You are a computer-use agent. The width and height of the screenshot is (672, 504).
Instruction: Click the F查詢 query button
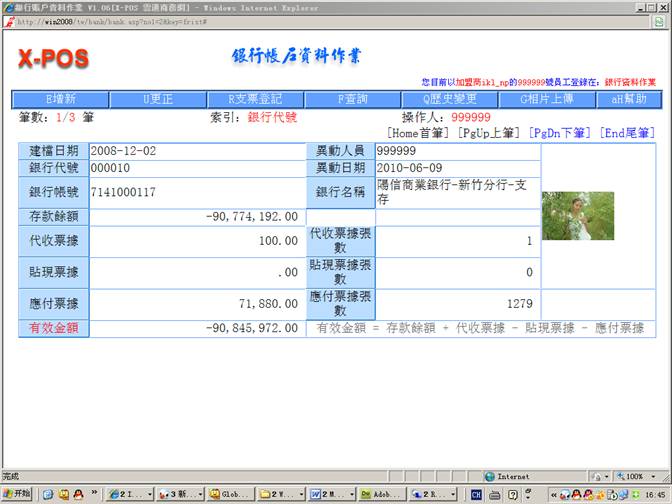(x=352, y=99)
